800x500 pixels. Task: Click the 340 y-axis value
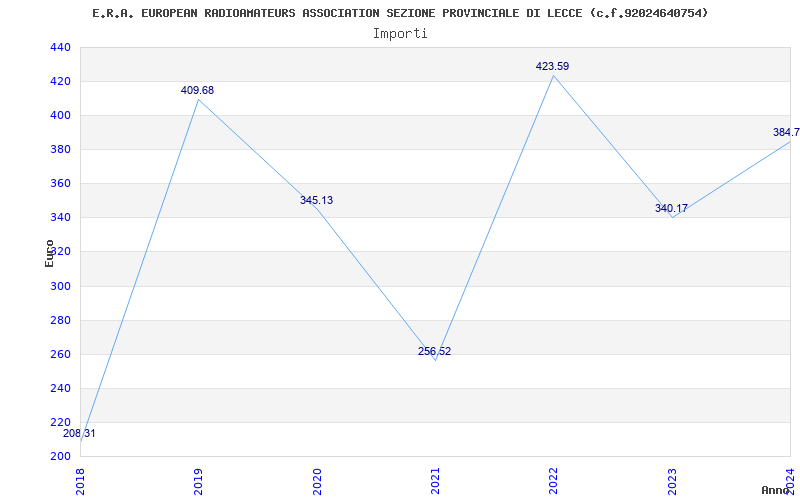[60, 218]
